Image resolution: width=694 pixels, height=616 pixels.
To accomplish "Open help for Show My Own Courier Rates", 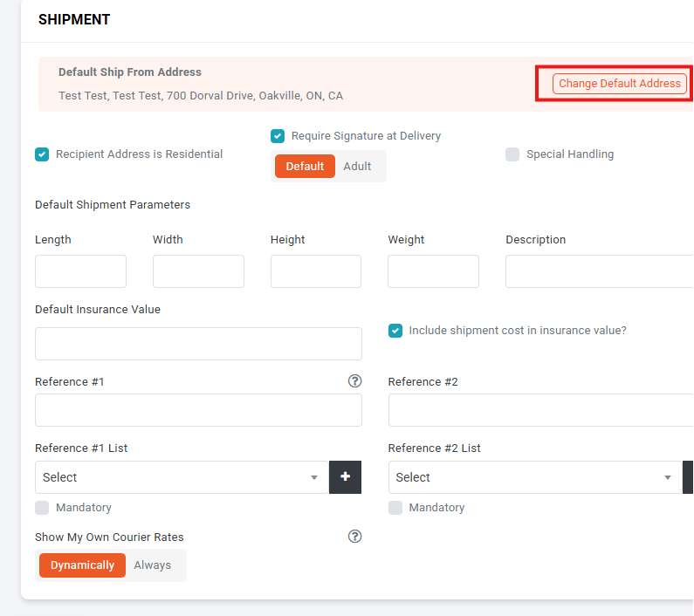I will tap(354, 537).
